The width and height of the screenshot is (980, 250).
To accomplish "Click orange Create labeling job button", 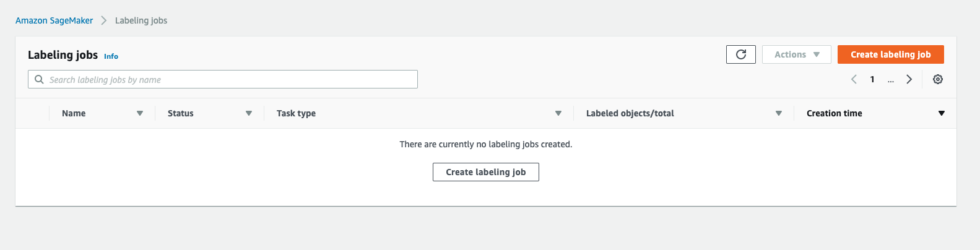I will (x=890, y=54).
